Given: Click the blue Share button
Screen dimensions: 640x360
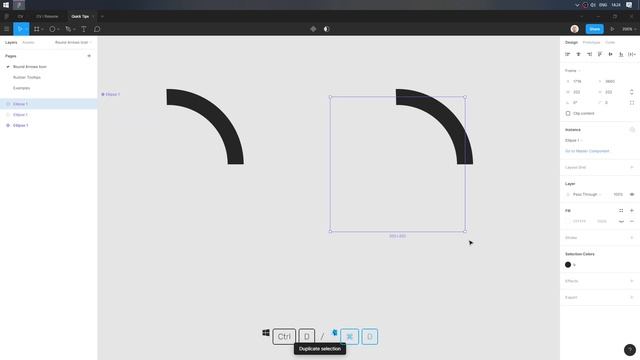Looking at the screenshot, I should coord(595,29).
